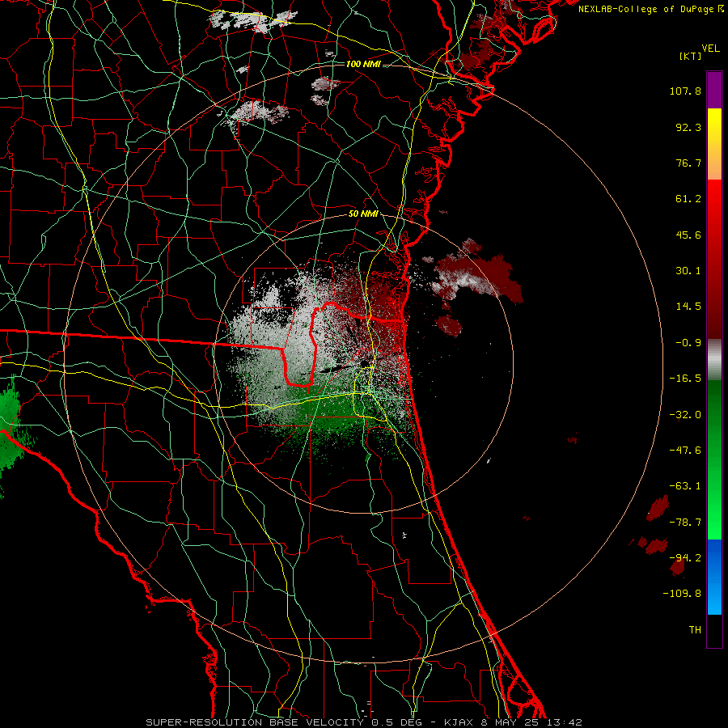Click the -32.0 legend value

point(685,415)
